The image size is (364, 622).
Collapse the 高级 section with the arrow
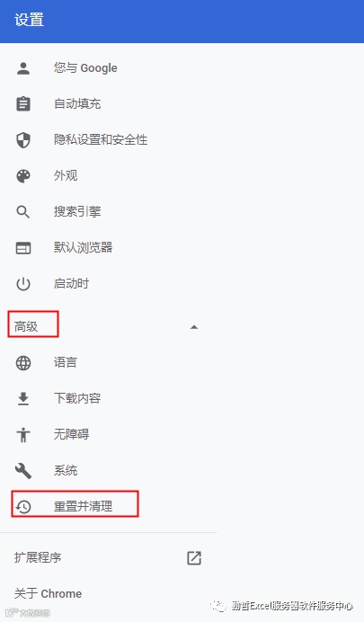(194, 327)
